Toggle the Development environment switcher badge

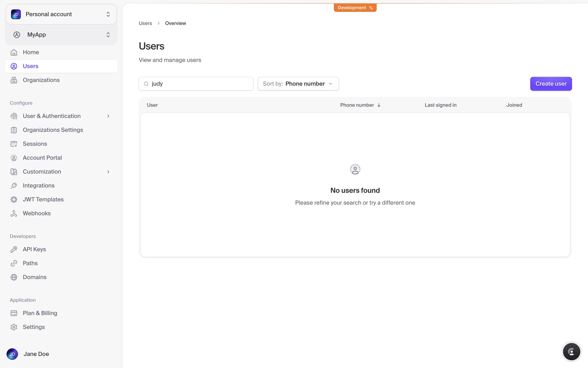[x=355, y=8]
